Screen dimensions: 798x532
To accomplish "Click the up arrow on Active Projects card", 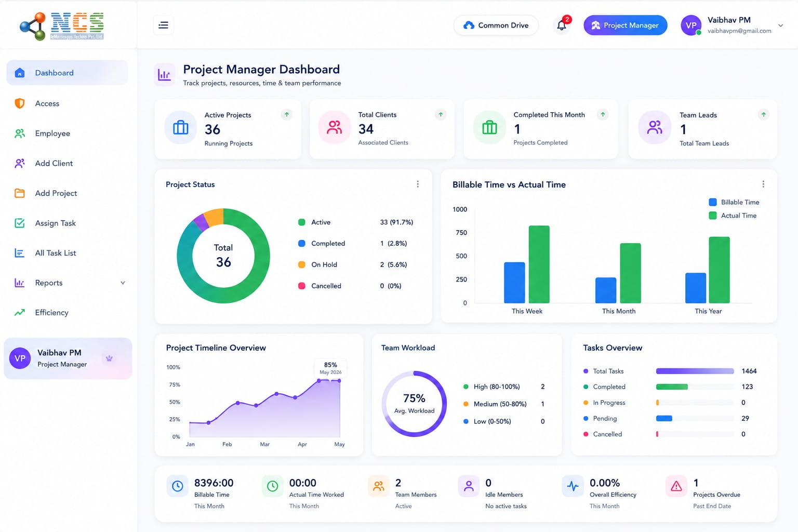I will [286, 114].
